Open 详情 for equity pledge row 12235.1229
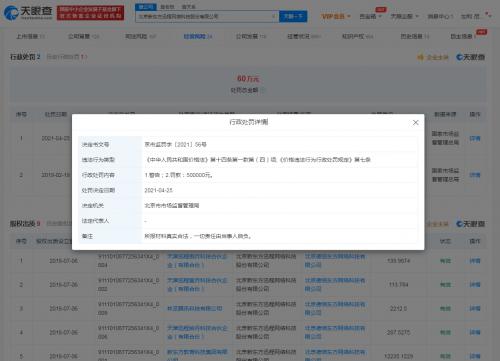Viewport: 500px width, 361px height. pos(475,356)
